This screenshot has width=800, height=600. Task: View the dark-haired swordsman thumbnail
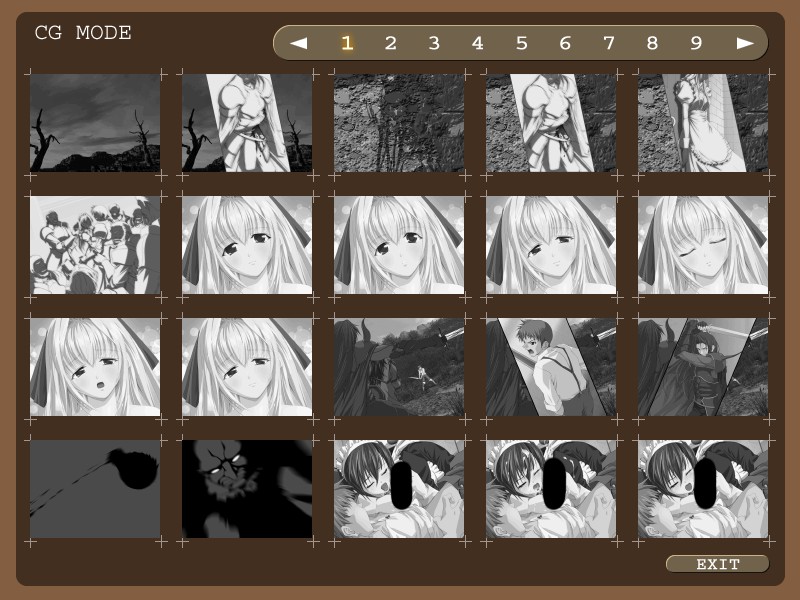coord(703,367)
